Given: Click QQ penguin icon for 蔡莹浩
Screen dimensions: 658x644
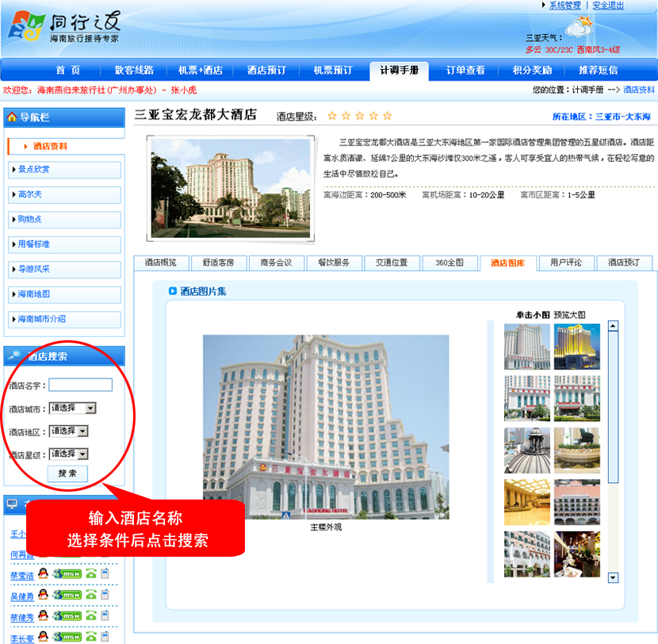Looking at the screenshot, I should pyautogui.click(x=43, y=573).
